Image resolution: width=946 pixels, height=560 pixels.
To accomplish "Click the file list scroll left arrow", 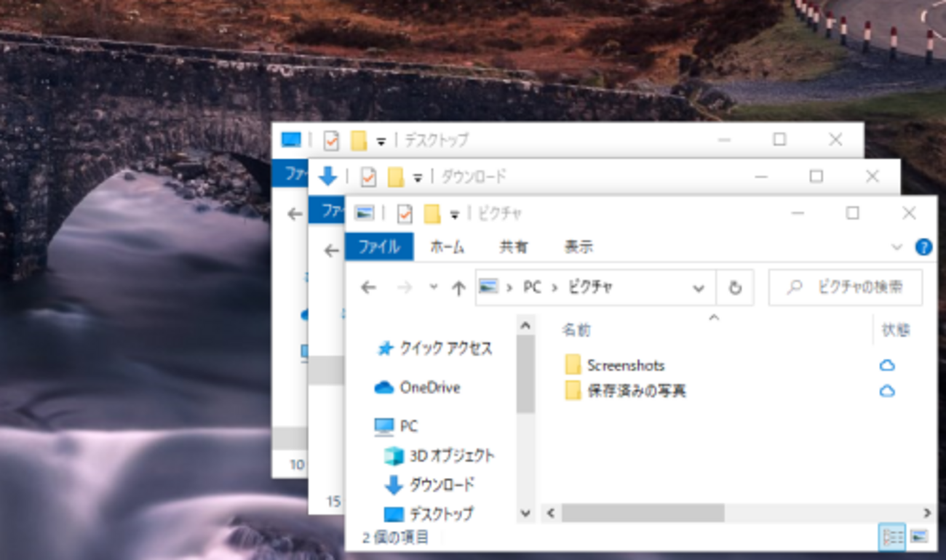I will click(x=551, y=513).
